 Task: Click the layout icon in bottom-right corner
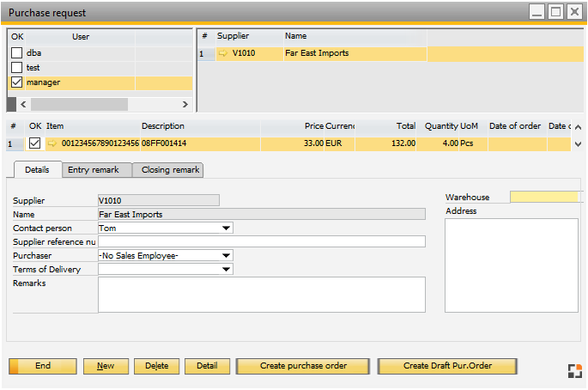(x=575, y=371)
